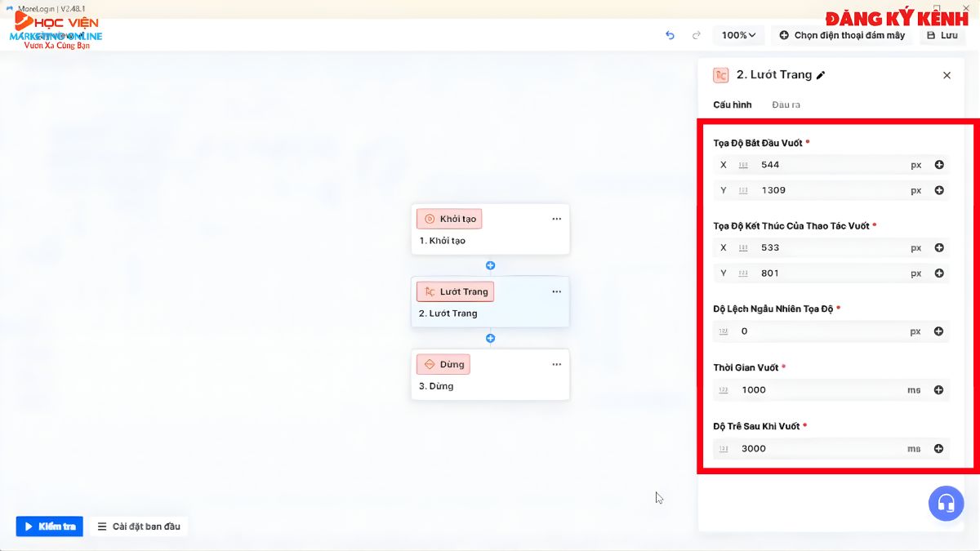Click the Lướt Trang node icon in the canvas

[x=428, y=291]
